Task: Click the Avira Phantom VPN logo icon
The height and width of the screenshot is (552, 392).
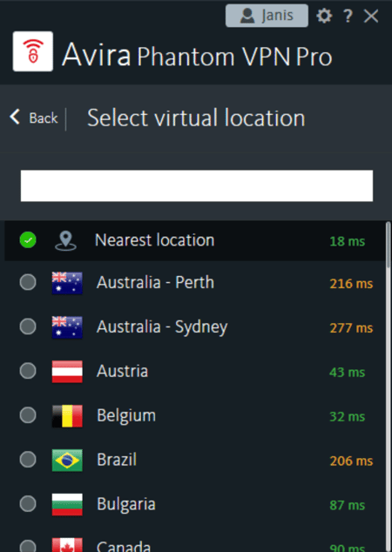Action: (33, 51)
